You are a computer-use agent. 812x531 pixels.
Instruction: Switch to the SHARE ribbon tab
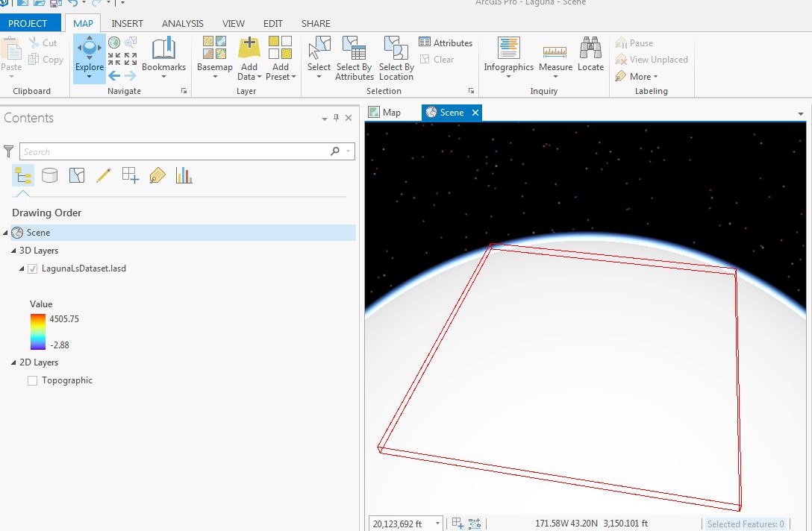pyautogui.click(x=316, y=23)
